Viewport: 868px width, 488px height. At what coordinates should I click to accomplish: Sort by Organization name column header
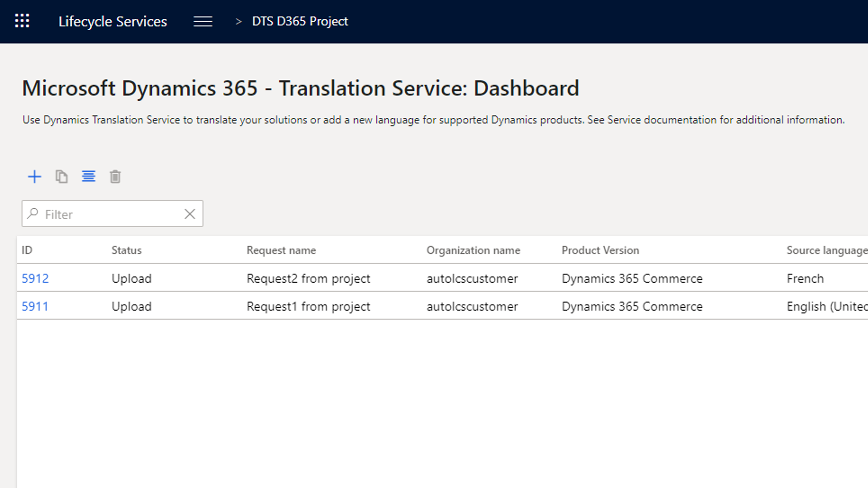point(473,250)
